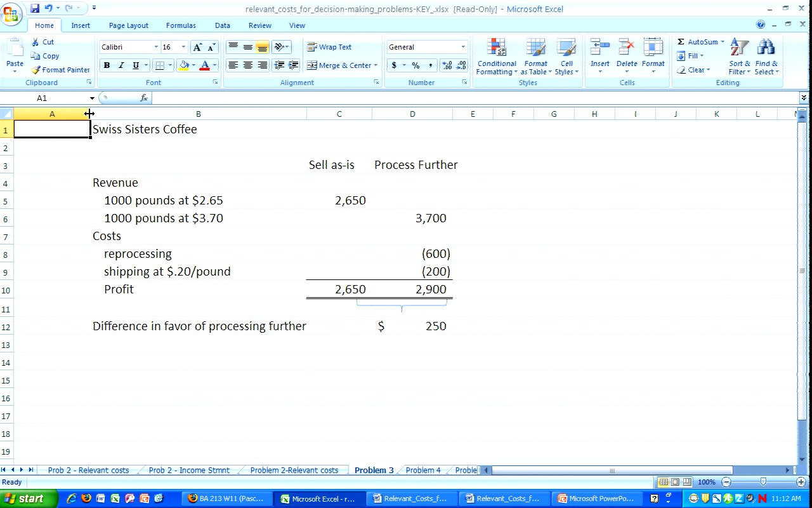Click the Increase Font Size icon

pos(198,48)
